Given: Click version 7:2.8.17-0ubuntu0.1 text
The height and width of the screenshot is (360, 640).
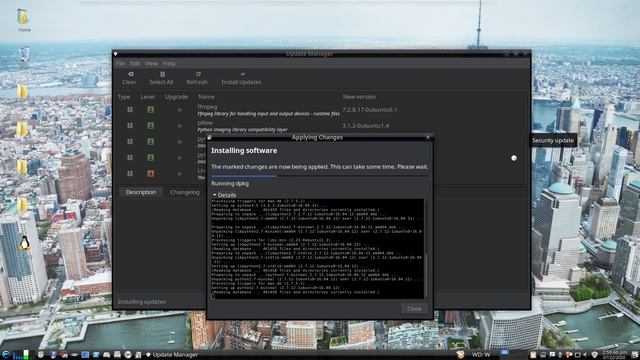Looking at the screenshot, I should (369, 110).
